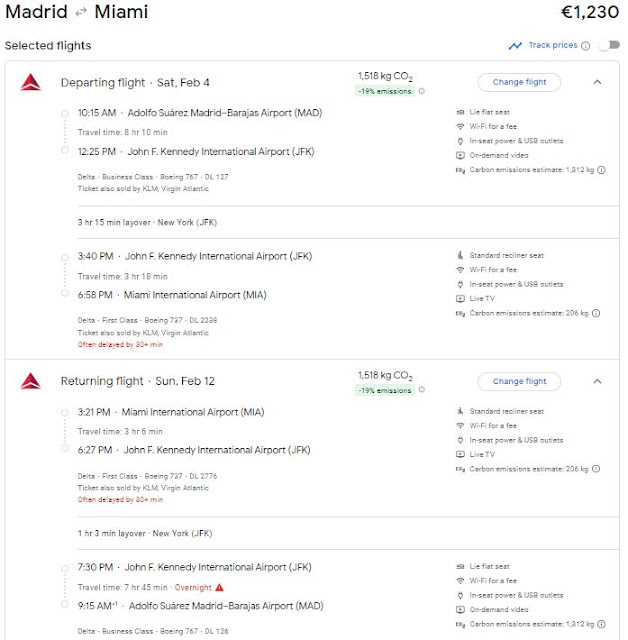Toggle the Track prices switch
This screenshot has width=628, height=640.
(605, 45)
